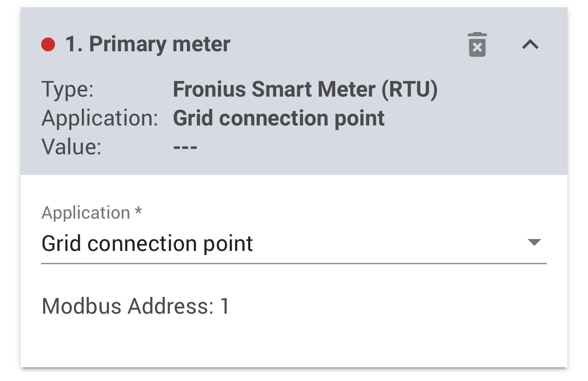Delete the Primary meter with trash icon
This screenshot has width=588, height=381.
coord(477,45)
